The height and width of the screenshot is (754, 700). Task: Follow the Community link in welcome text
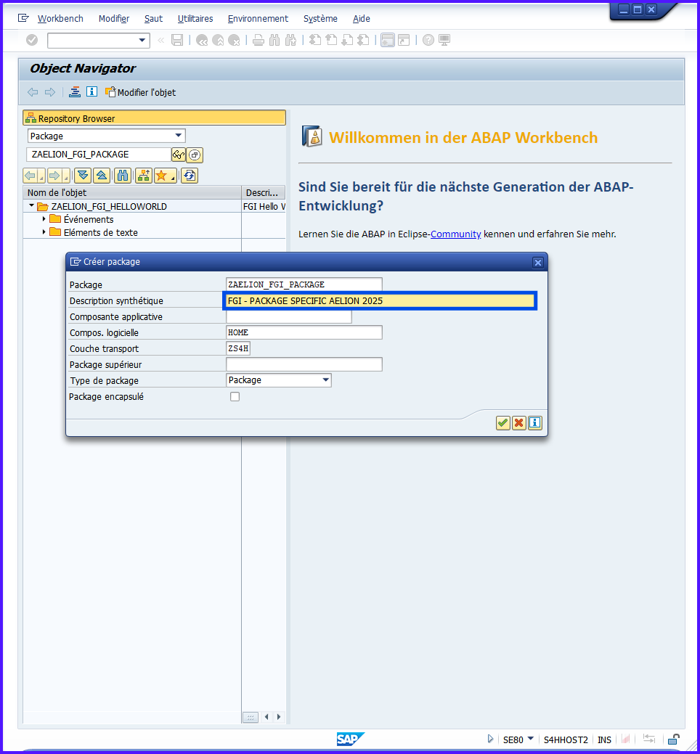click(x=455, y=234)
